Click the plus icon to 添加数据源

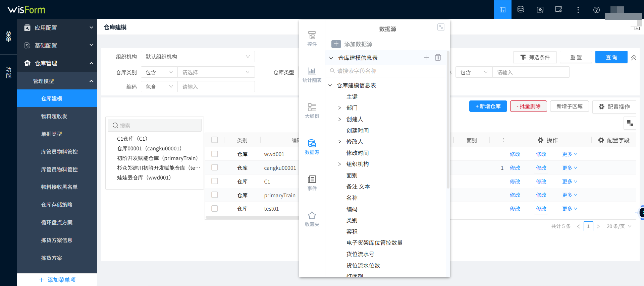click(336, 44)
